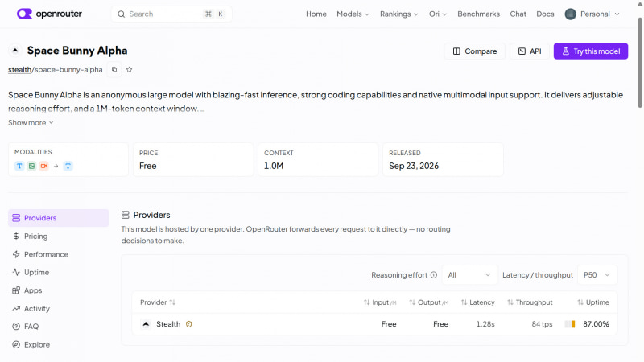The image size is (644, 362).
Task: Open the Stealth provider row name
Action: (168, 324)
